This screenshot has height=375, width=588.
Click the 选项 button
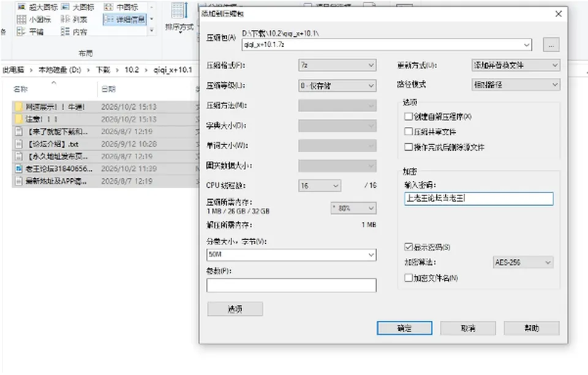(235, 309)
